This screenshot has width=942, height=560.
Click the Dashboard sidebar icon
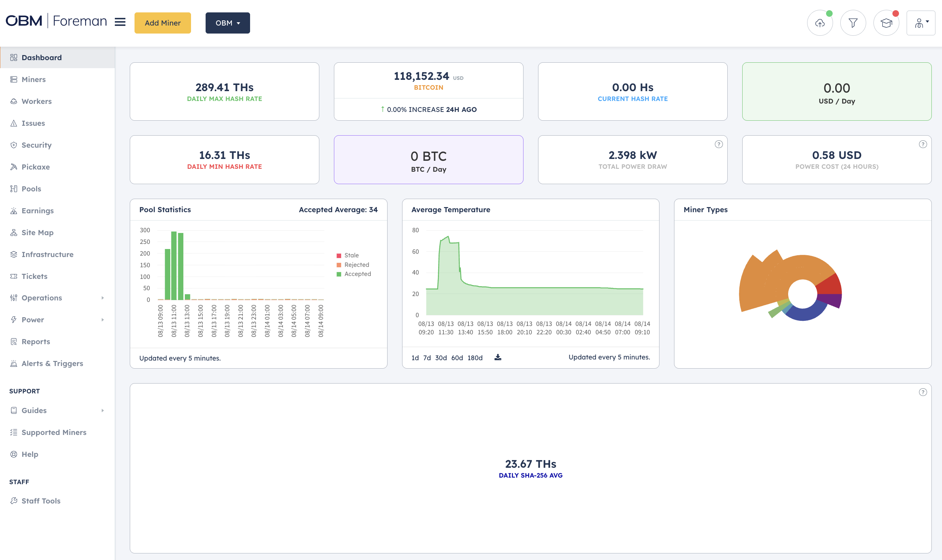point(13,57)
